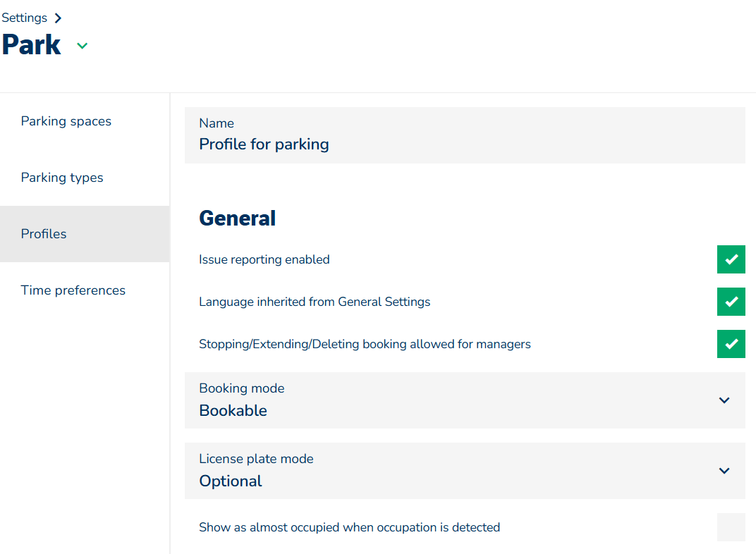The image size is (756, 554).
Task: Go to Time preferences section
Action: [x=73, y=290]
